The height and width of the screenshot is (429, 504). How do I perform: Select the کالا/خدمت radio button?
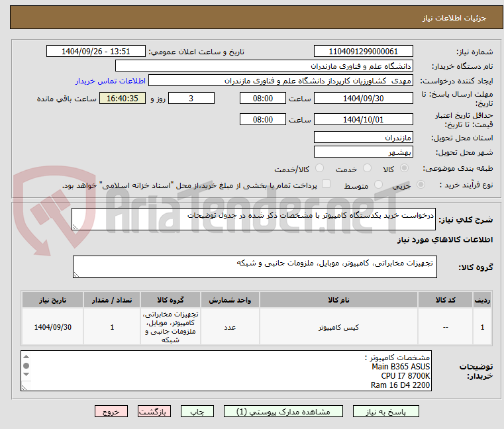319,168
